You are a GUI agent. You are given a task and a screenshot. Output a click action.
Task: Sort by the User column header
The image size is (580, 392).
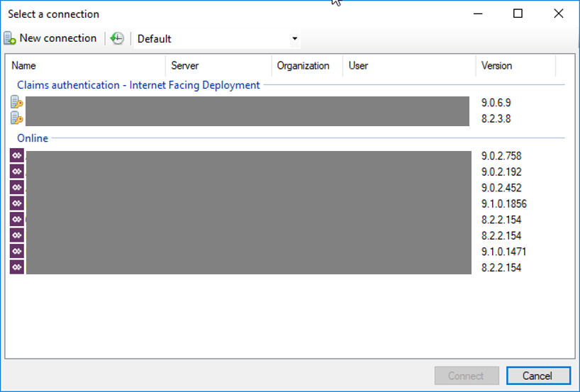pos(408,66)
